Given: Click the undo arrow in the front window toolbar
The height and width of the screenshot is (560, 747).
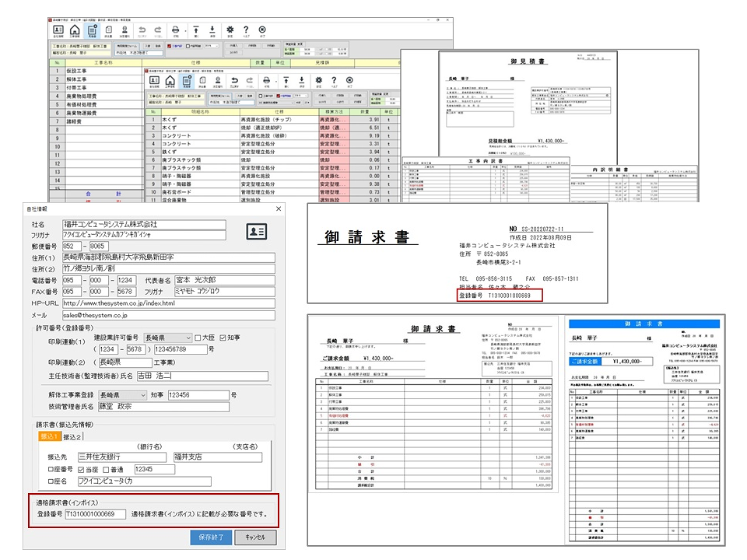Looking at the screenshot, I should (234, 81).
